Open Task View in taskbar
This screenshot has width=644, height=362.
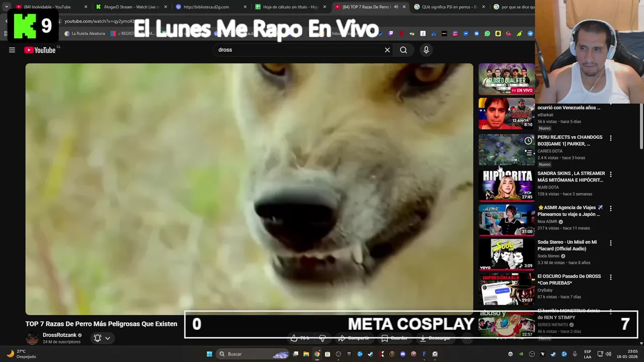tap(296, 354)
